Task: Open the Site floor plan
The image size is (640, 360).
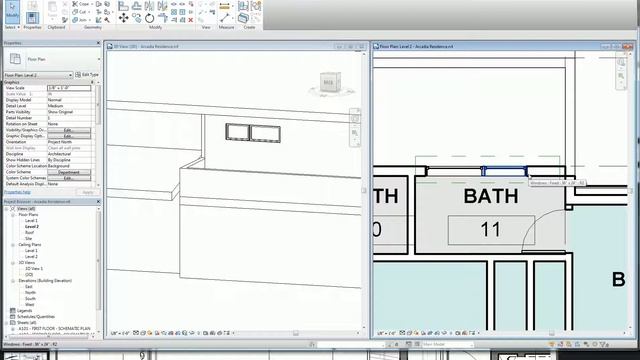Action: pyautogui.click(x=29, y=238)
